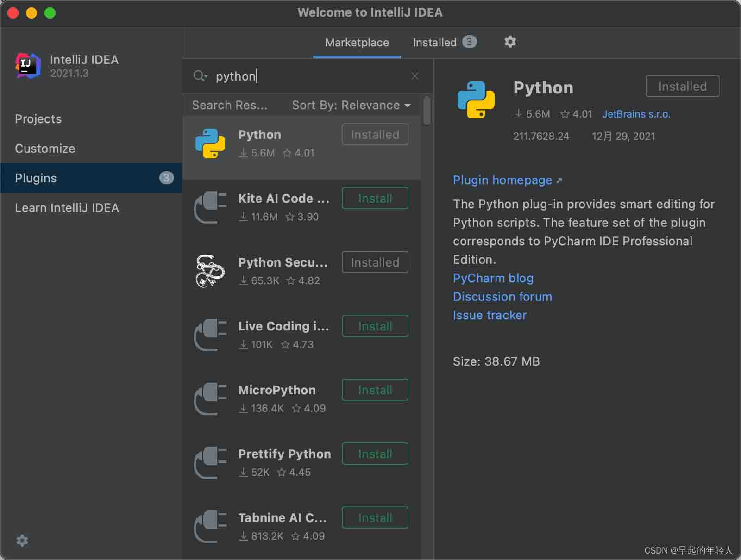Select MicroPython plugin title
Viewport: 741px width, 560px height.
click(x=277, y=390)
